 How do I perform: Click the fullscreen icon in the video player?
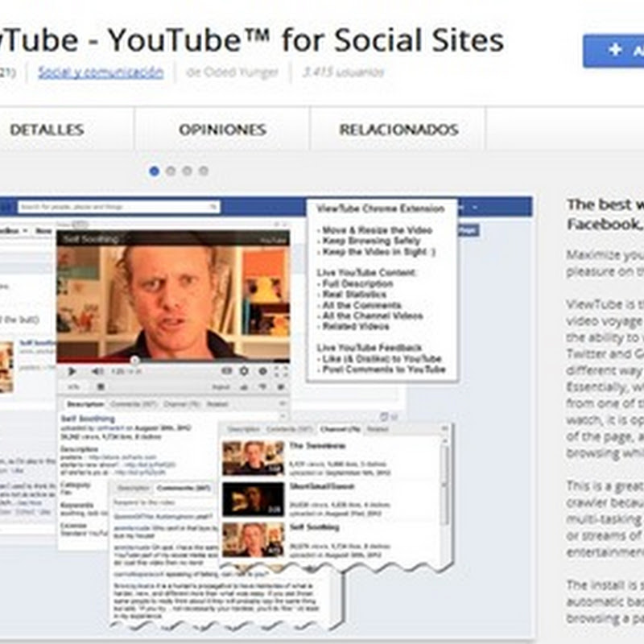[x=281, y=371]
